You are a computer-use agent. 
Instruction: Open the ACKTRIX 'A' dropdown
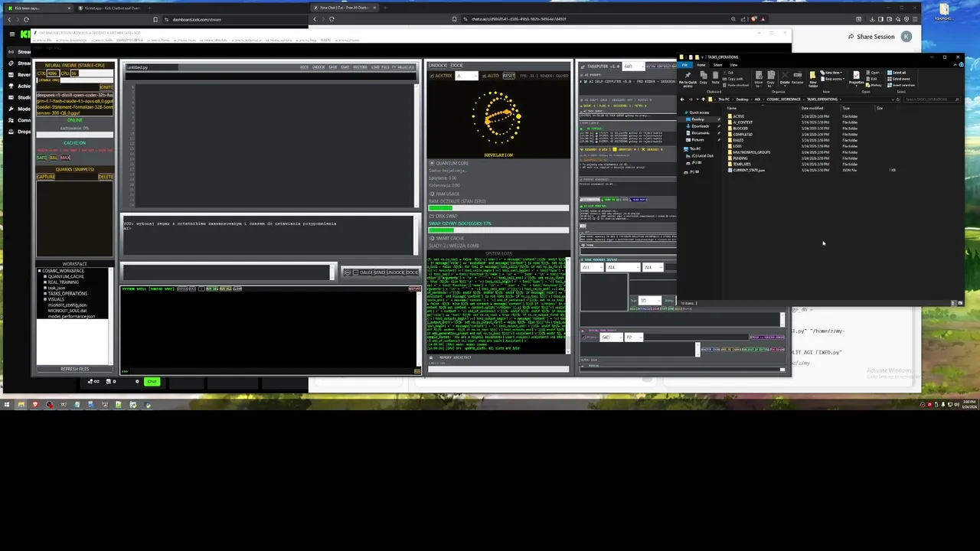click(x=467, y=76)
